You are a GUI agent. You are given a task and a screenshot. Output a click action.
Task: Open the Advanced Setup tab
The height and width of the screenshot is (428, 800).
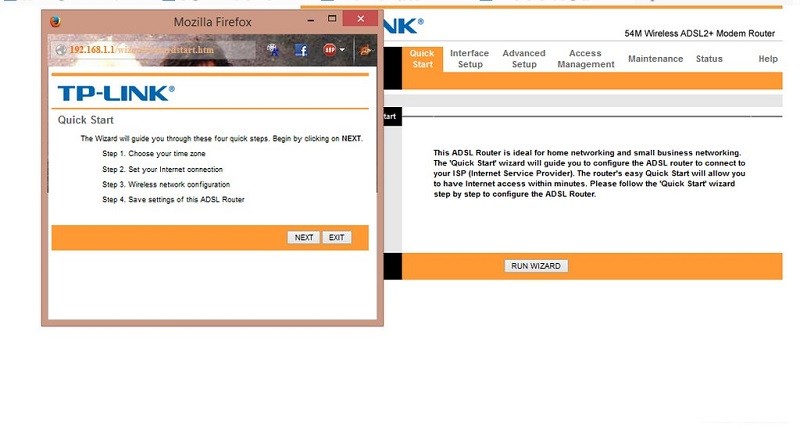(524, 59)
